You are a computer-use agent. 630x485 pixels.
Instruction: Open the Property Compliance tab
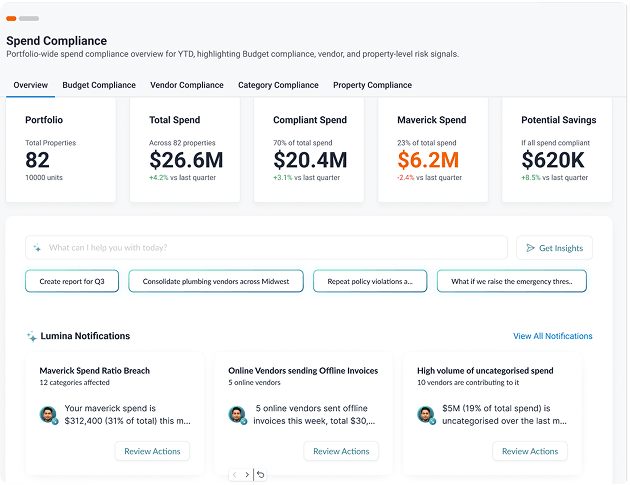coord(372,85)
